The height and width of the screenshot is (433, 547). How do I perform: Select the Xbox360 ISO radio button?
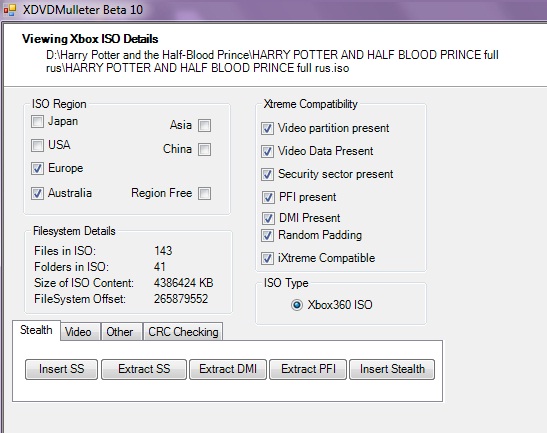[297, 305]
